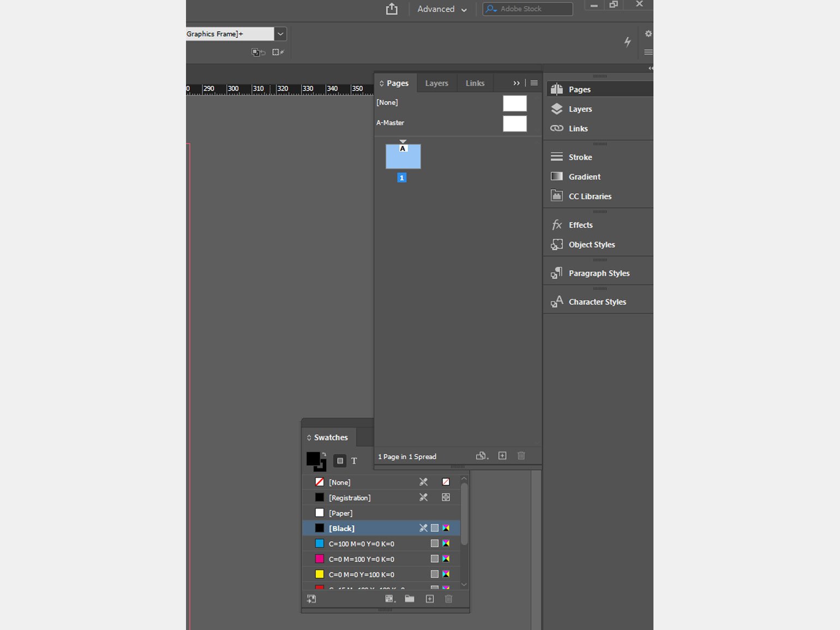The image size is (840, 630).
Task: Toggle formatting affects text button
Action: [354, 461]
